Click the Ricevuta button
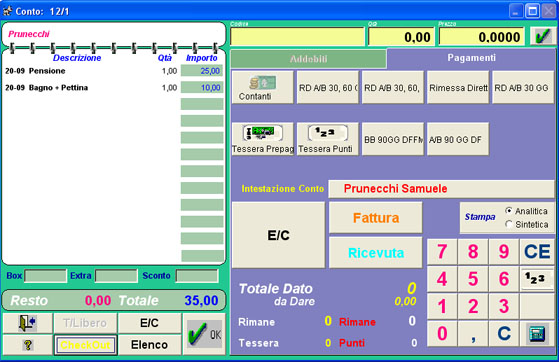Image resolution: width=559 pixels, height=362 pixels. (x=375, y=253)
